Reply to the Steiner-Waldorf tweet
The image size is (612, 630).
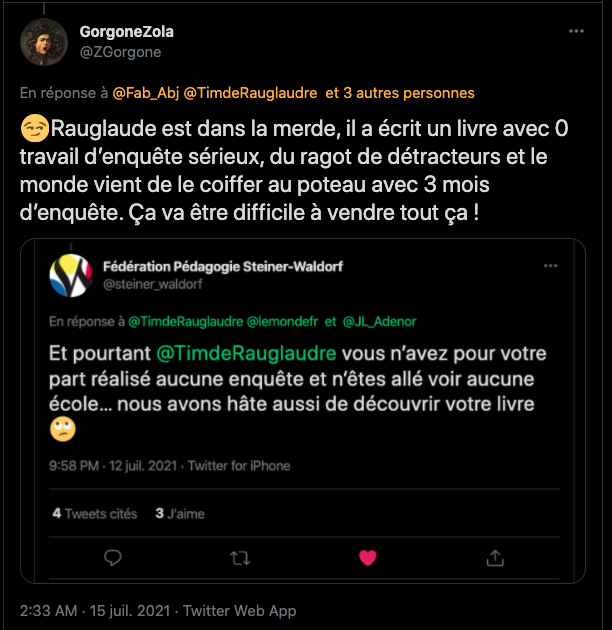click(113, 557)
